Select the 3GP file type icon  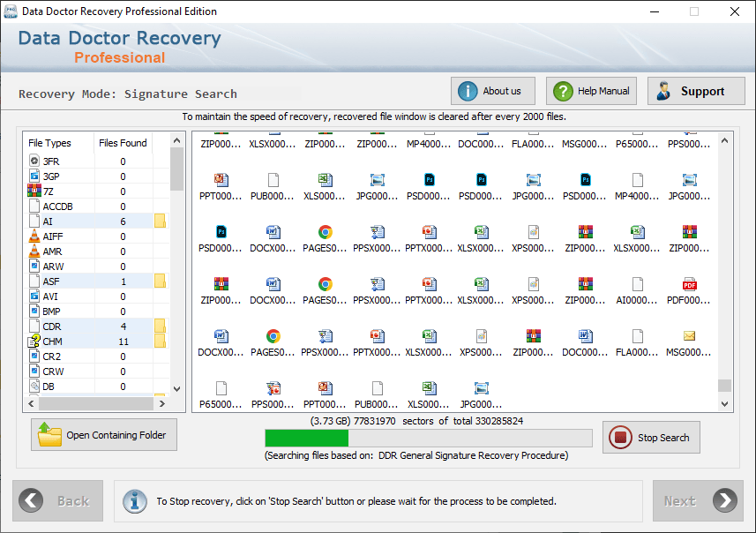34,176
